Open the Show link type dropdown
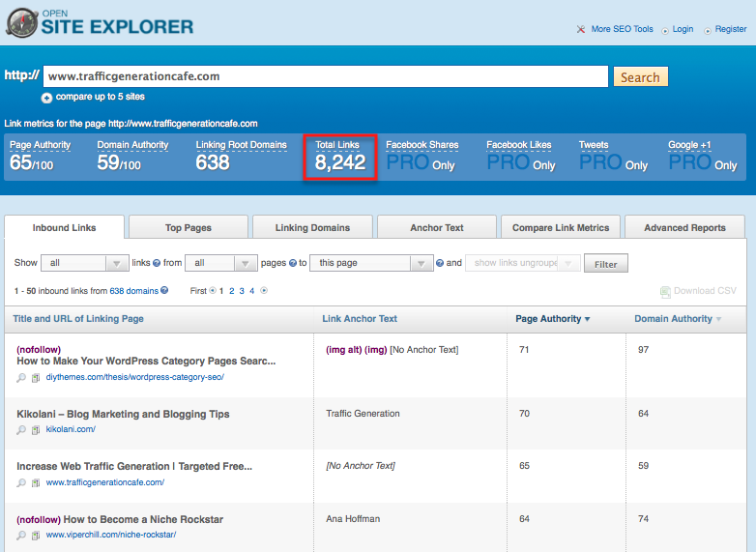The image size is (756, 552). 85,263
